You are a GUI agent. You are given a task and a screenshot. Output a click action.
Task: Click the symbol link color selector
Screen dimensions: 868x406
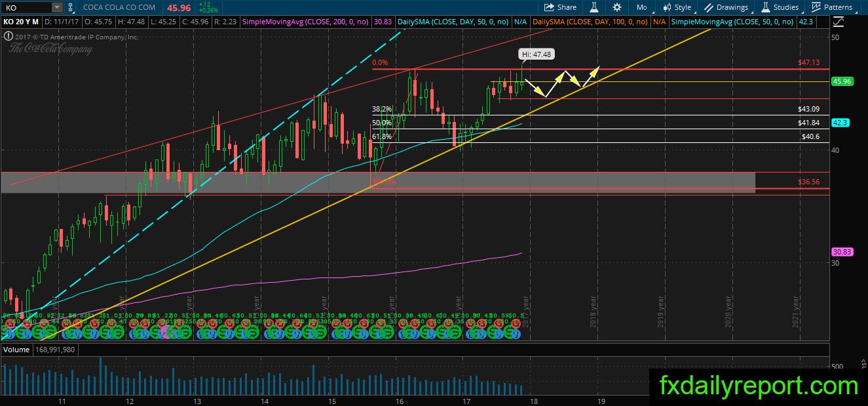pos(71,7)
